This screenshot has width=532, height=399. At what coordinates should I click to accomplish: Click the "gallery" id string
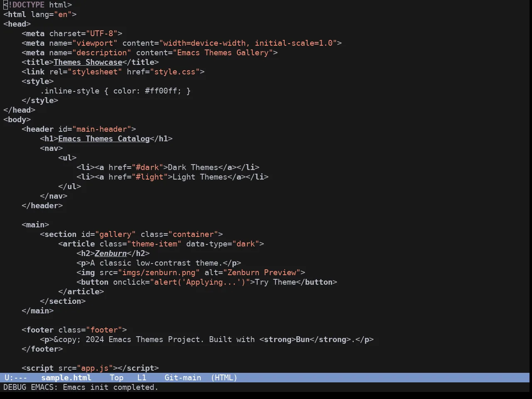[x=115, y=234]
